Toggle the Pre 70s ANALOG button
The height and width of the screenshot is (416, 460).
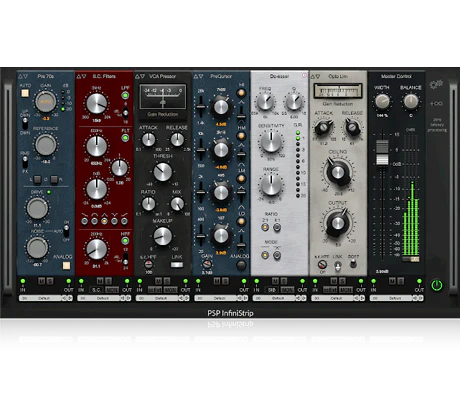click(66, 266)
